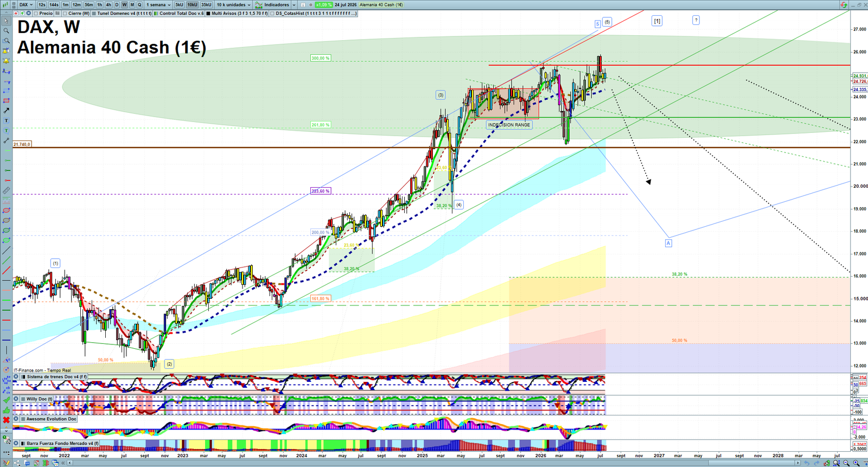Open the DAX instrument dropdown
This screenshot has width=868, height=467.
click(x=26, y=4)
